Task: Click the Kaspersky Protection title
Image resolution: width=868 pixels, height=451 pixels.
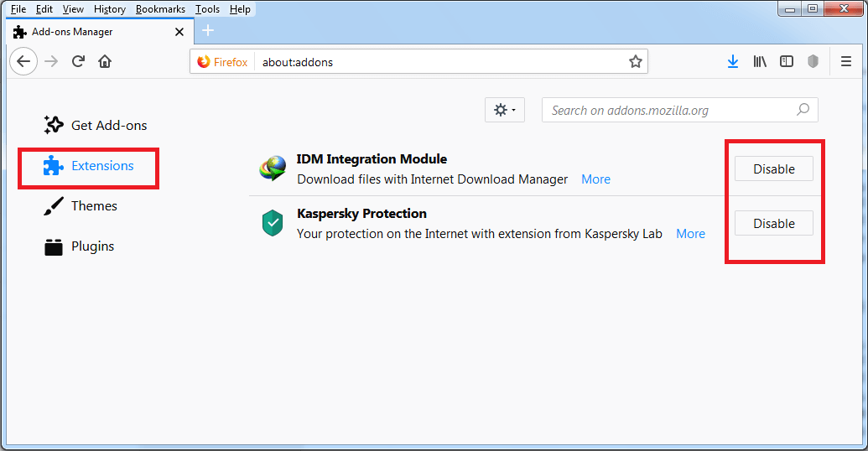Action: click(x=361, y=214)
